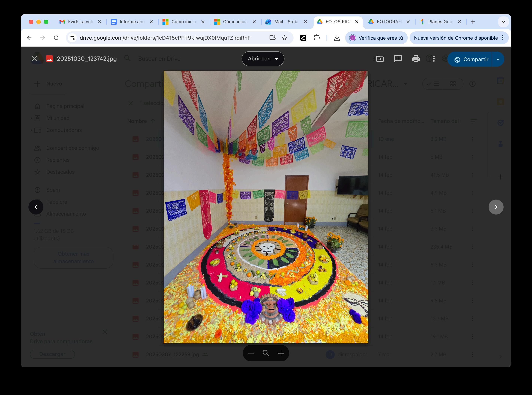
Task: Bookmark page with the star icon
Action: click(x=284, y=38)
